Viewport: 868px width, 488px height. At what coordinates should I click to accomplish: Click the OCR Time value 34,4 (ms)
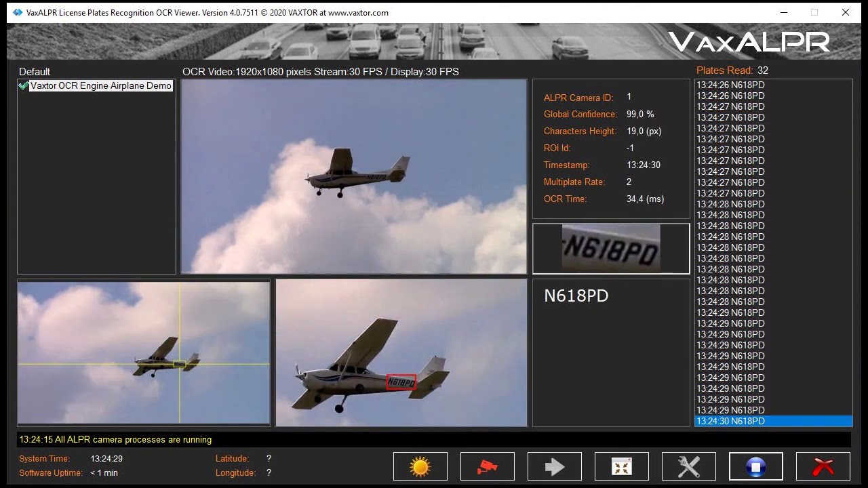pyautogui.click(x=645, y=199)
